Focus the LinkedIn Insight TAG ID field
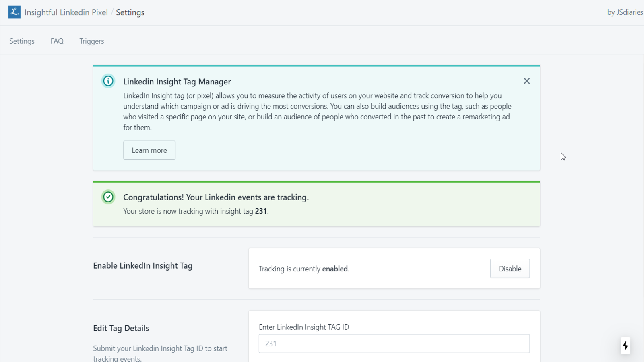Image resolution: width=644 pixels, height=362 pixels. point(394,343)
